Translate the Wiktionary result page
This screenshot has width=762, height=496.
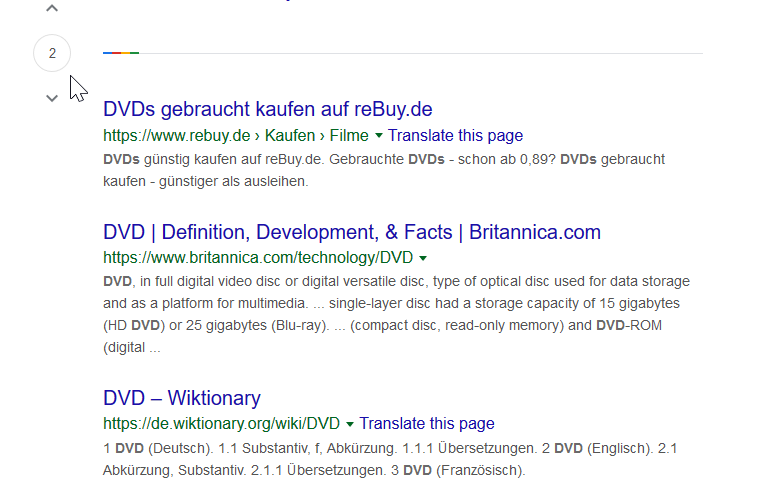click(x=427, y=424)
